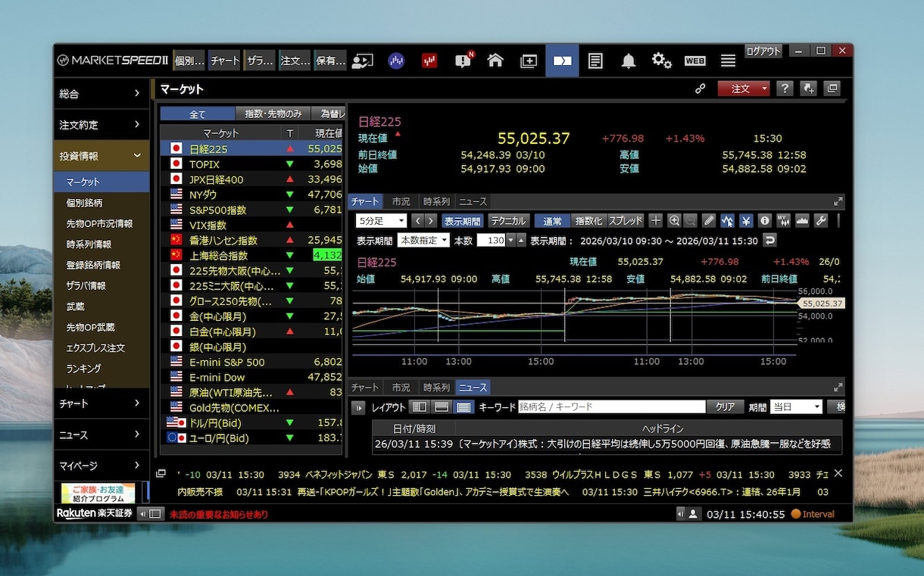Open the document list icon in top toolbar
Image resolution: width=924 pixels, height=576 pixels.
[595, 61]
